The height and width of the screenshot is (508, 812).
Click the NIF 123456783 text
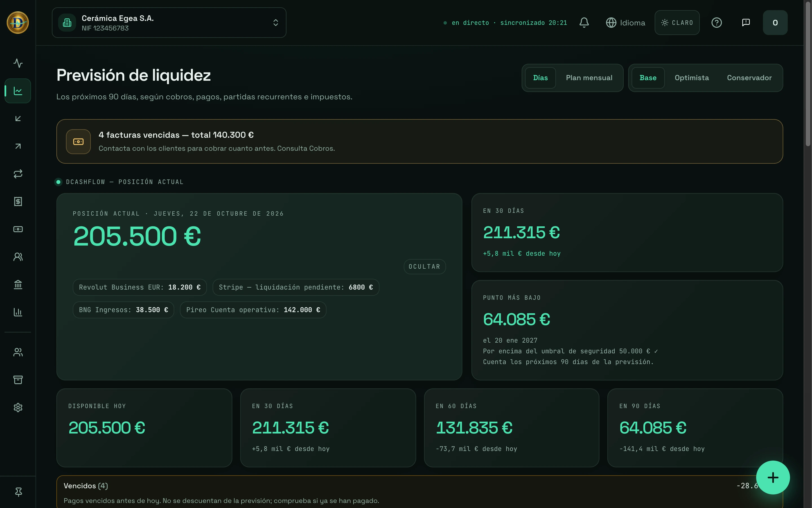point(105,28)
